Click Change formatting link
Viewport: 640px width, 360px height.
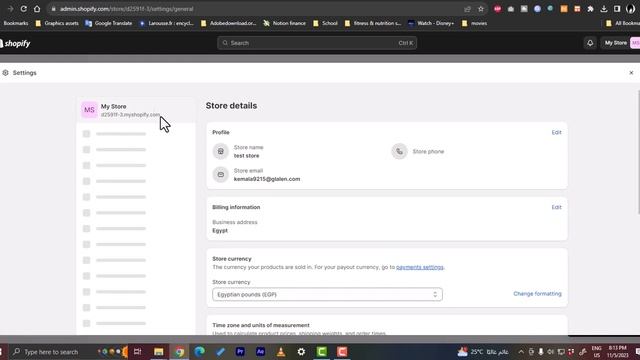pyautogui.click(x=537, y=293)
